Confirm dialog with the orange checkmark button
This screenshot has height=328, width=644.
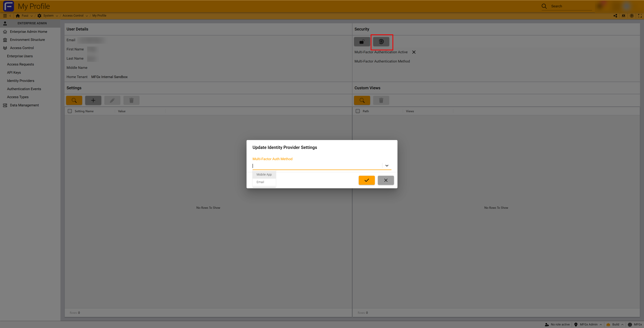(366, 180)
